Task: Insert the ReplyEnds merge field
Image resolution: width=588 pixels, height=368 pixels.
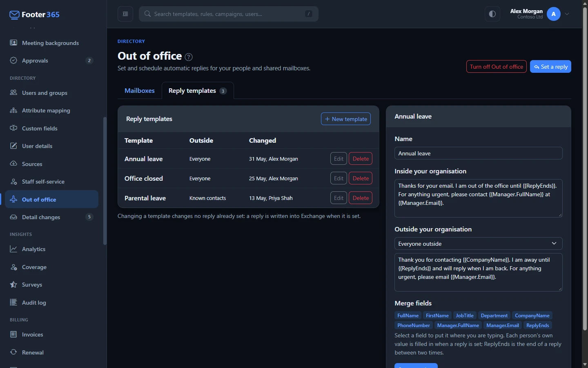Action: click(538, 325)
